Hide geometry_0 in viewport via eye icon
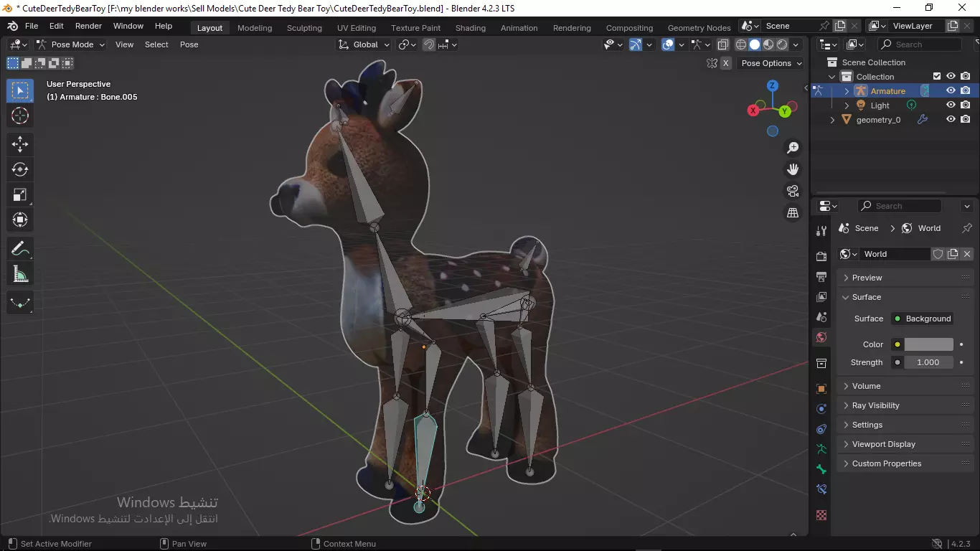 click(x=951, y=119)
